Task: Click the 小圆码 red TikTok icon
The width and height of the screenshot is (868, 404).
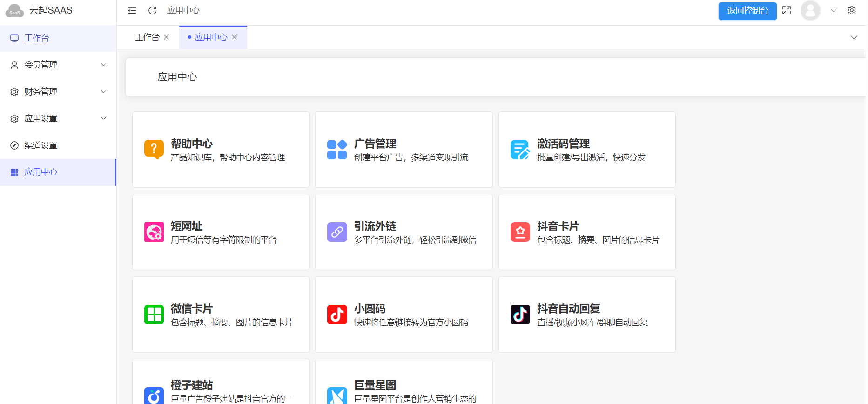Action: click(337, 315)
